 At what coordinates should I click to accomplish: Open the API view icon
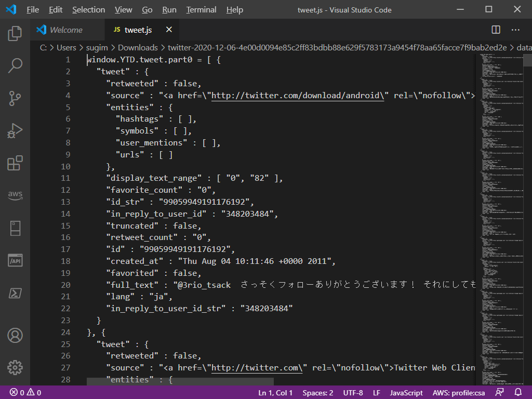click(x=15, y=260)
